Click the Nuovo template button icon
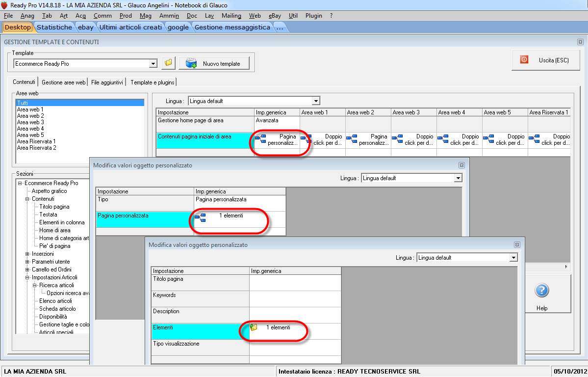588x377 pixels. (x=191, y=63)
